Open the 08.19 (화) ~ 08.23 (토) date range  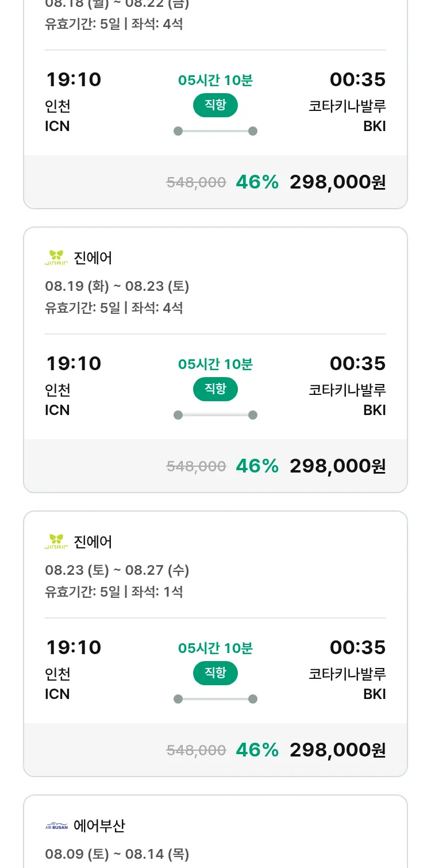[117, 286]
